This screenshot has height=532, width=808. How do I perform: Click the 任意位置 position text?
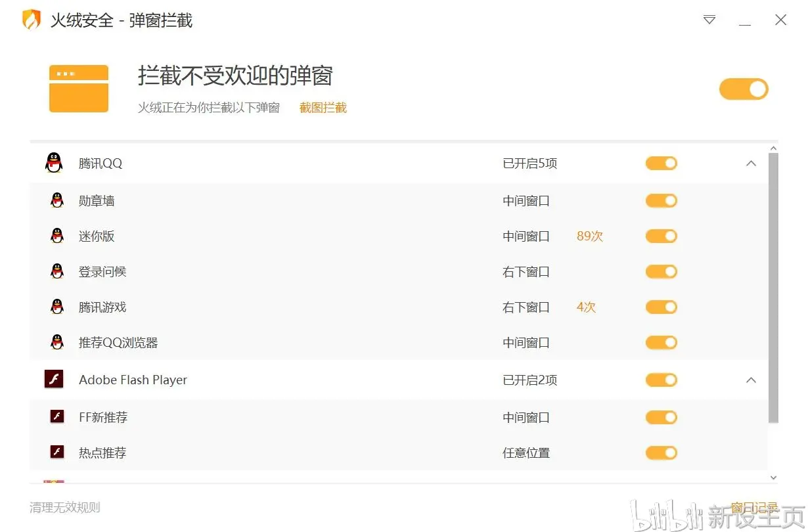[x=526, y=453]
